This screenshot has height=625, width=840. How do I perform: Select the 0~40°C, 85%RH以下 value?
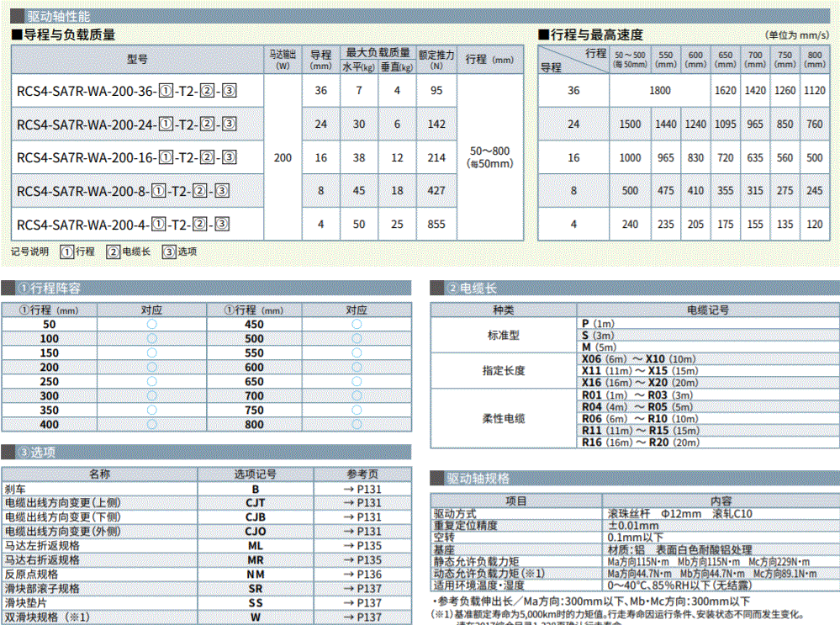point(680,585)
